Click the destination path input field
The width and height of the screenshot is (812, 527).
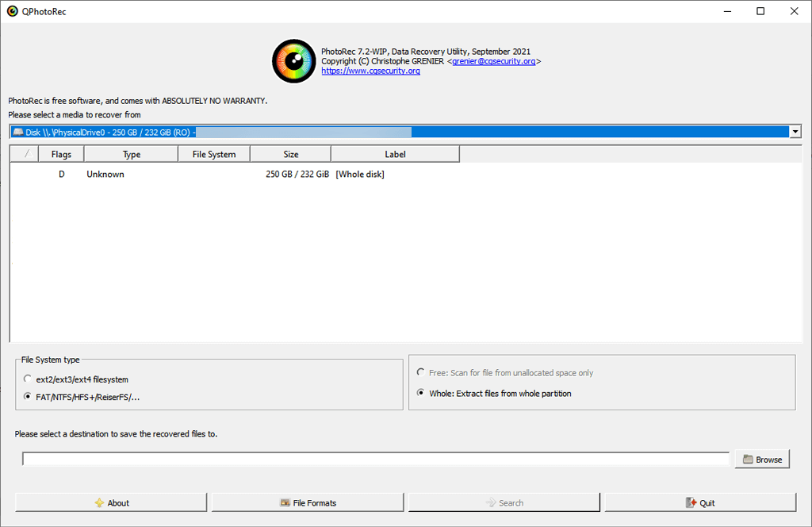pyautogui.click(x=376, y=459)
